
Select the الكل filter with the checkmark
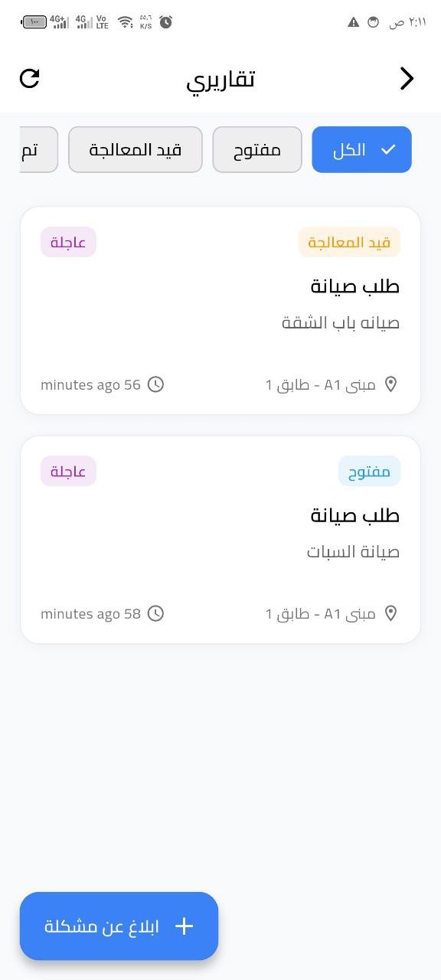tap(361, 149)
